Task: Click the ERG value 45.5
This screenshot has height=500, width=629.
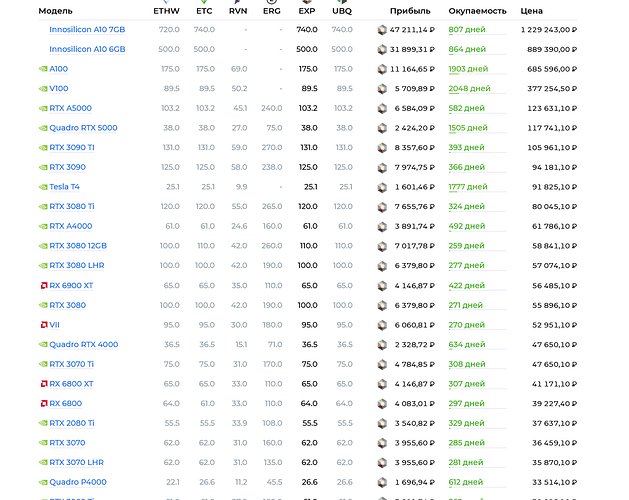Action: (274, 482)
